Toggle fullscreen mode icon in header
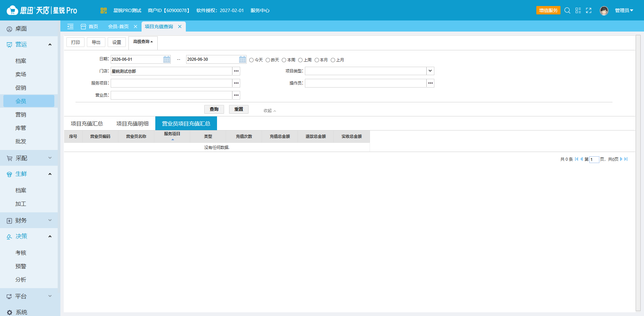The image size is (644, 316). click(x=589, y=10)
